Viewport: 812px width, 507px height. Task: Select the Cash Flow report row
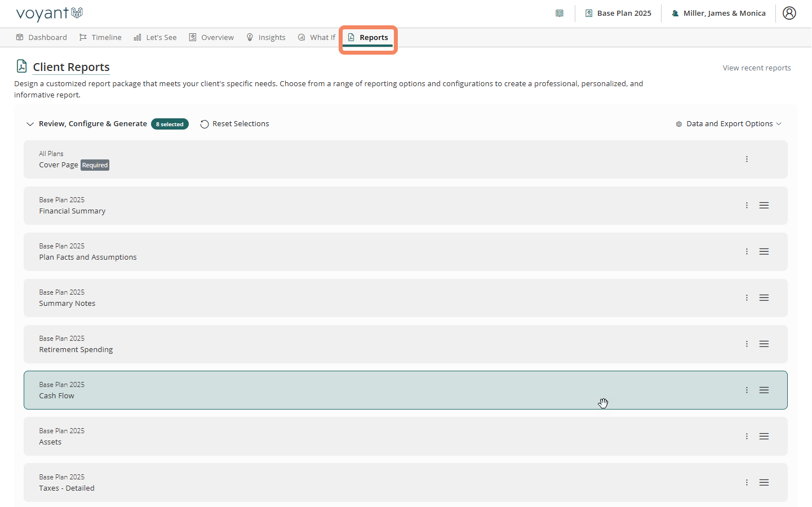point(338,390)
